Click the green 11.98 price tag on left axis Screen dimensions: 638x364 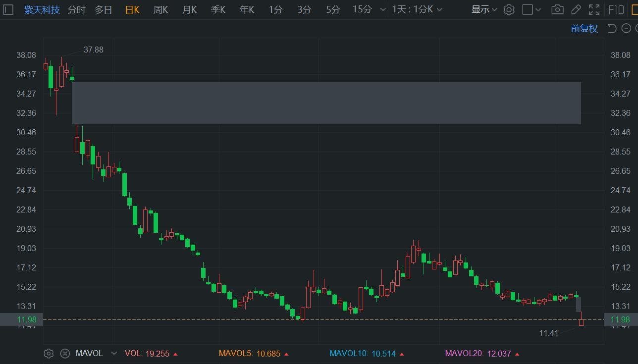pos(22,319)
